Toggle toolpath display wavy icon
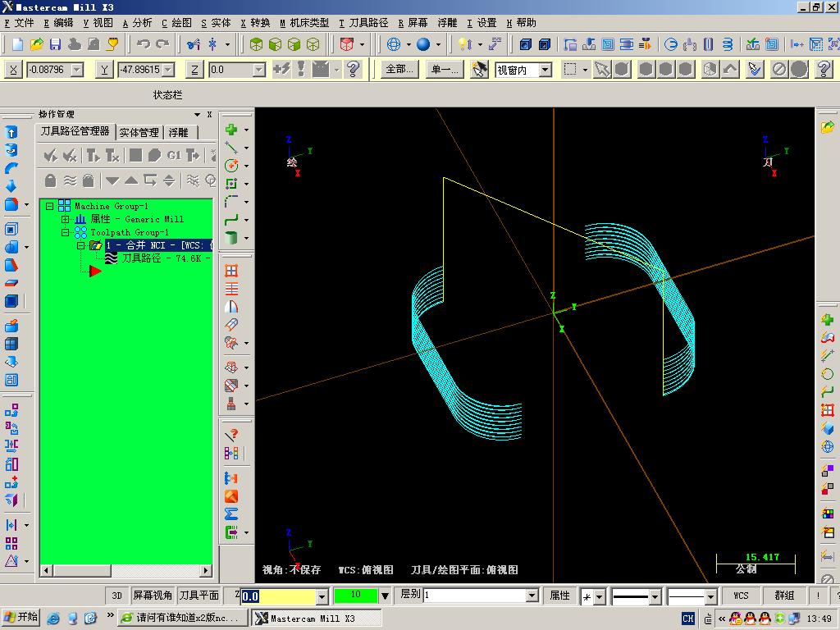The height and width of the screenshot is (630, 840). [x=70, y=180]
